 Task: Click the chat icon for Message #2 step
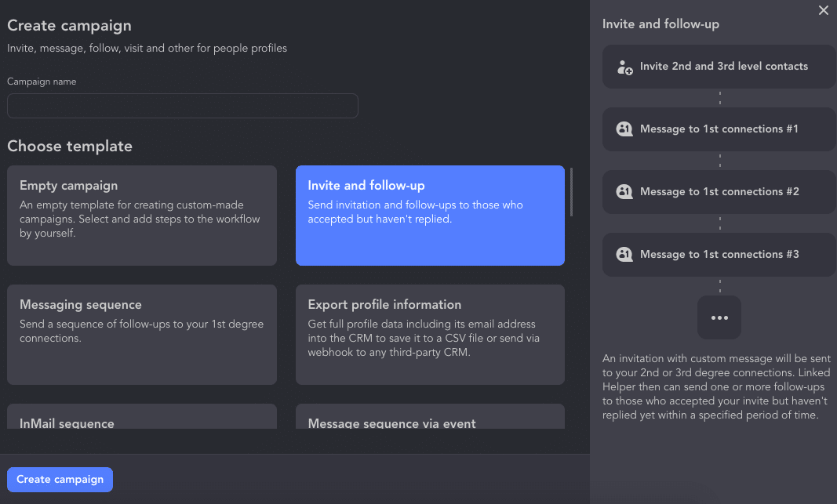pyautogui.click(x=624, y=192)
